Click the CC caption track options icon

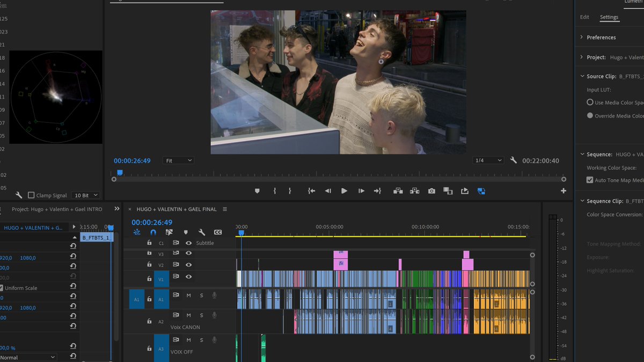[218, 232]
